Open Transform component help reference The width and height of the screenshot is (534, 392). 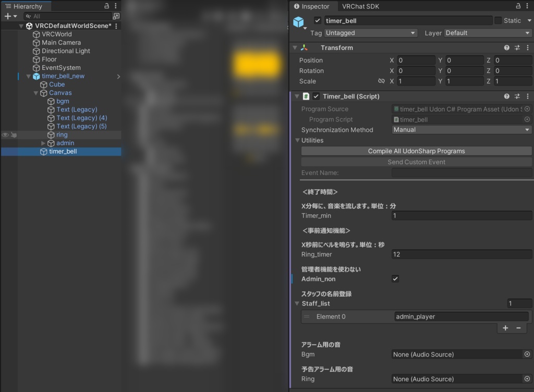pos(507,47)
